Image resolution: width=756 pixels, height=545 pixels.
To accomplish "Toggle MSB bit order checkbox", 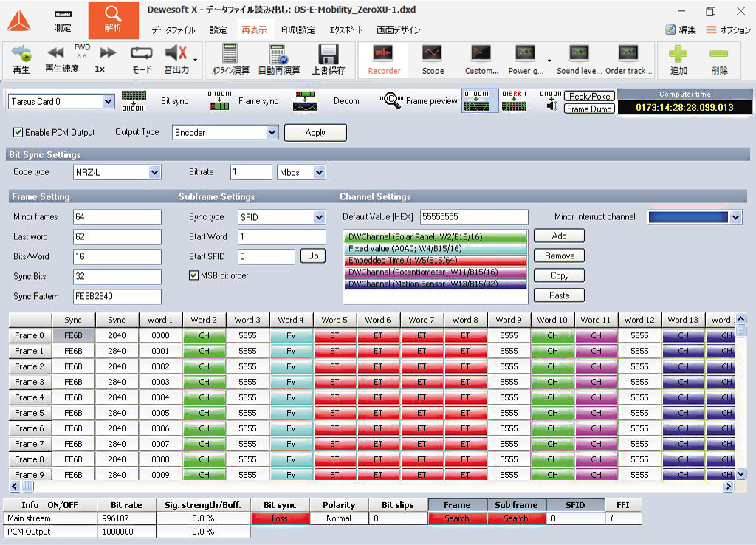I will pos(193,275).
